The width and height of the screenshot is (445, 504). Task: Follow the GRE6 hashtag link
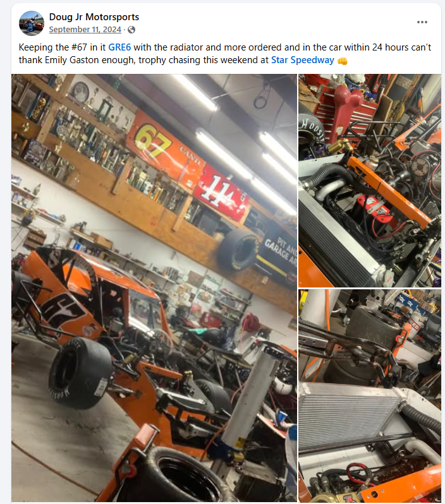pyautogui.click(x=119, y=47)
